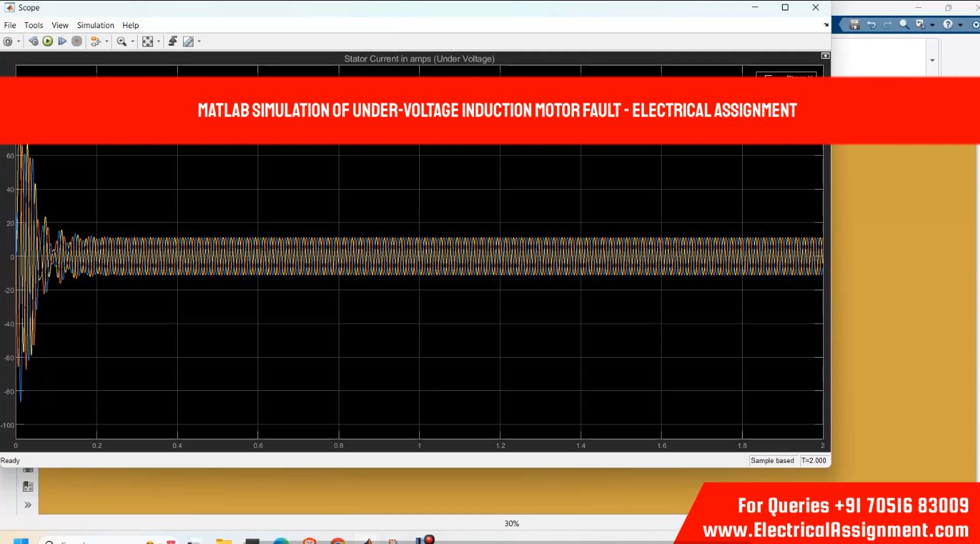Image resolution: width=980 pixels, height=544 pixels.
Task: Click the Undo arrow in Simulink toolbar
Action: (x=871, y=25)
